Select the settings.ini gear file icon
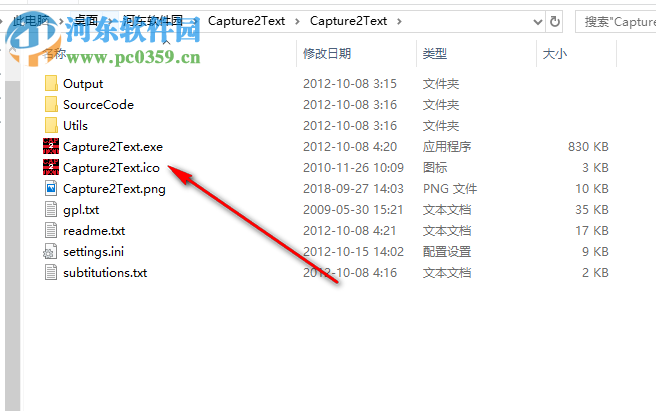Screen dimensions: 656x411 click(x=50, y=251)
